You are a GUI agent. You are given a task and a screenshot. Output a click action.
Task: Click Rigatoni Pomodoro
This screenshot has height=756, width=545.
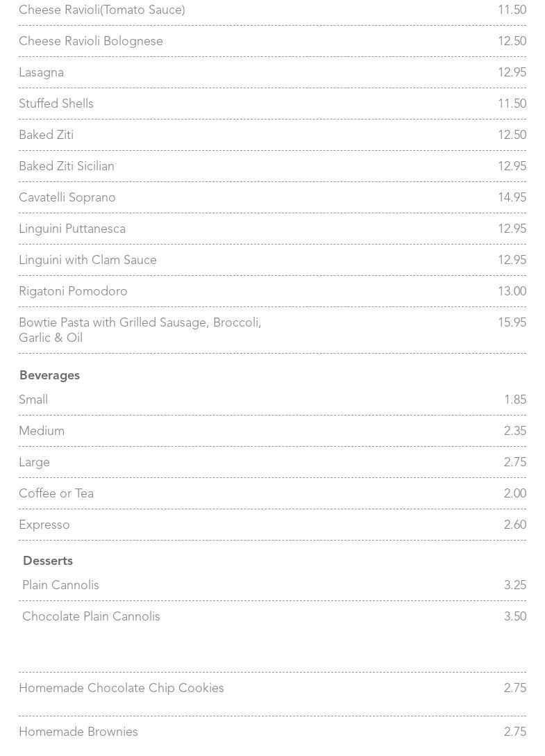(74, 292)
